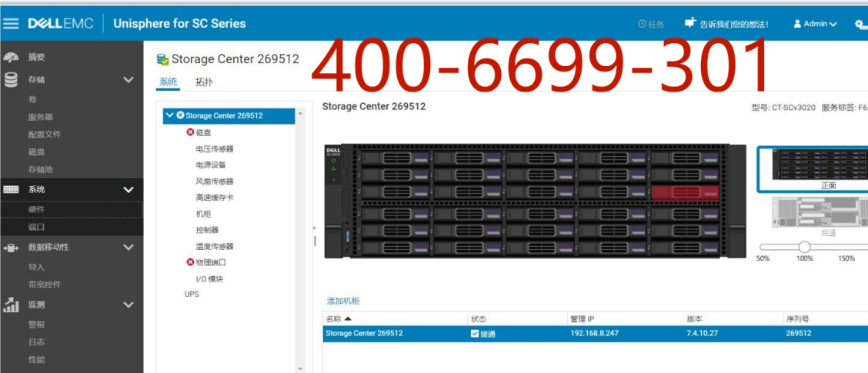Collapse the 监测 sidebar section
868x373 pixels.
129,305
